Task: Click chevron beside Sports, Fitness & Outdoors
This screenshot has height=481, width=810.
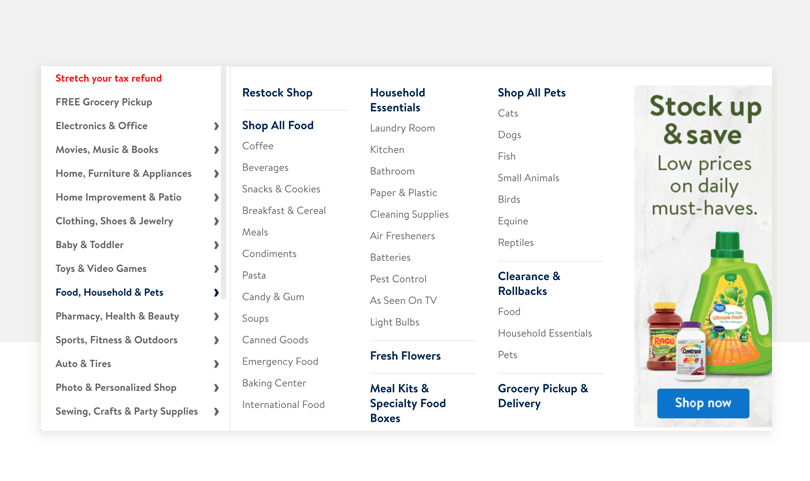Action: [216, 340]
